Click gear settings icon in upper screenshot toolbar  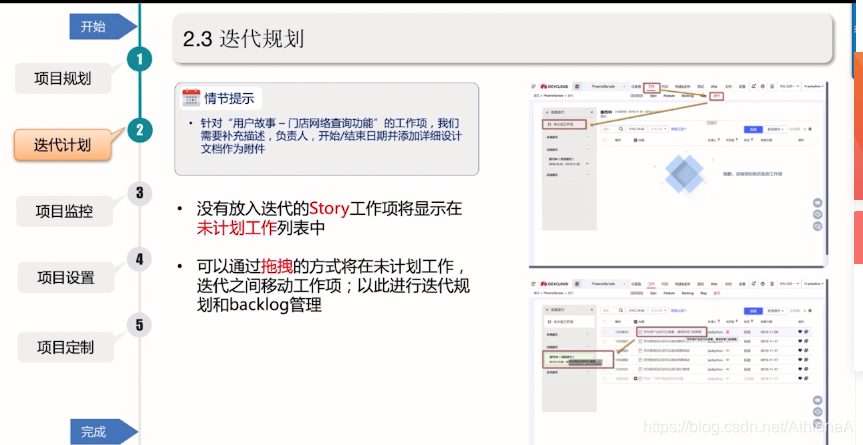[x=810, y=129]
